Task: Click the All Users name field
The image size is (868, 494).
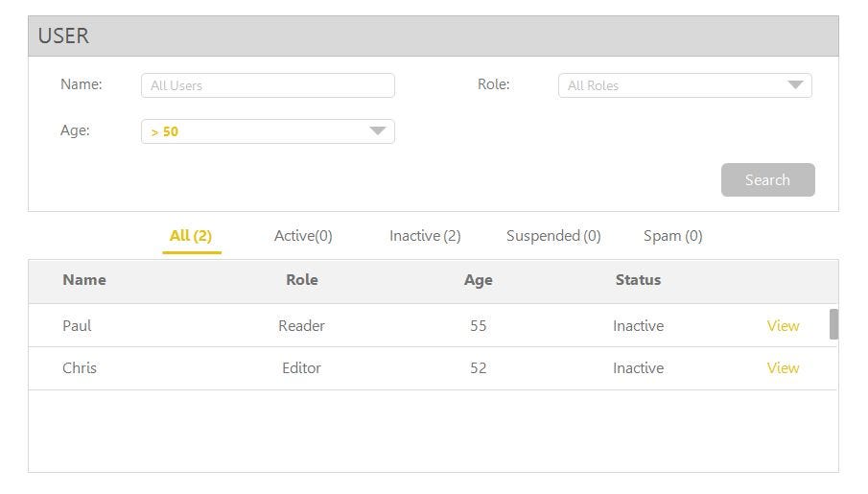Action: click(x=268, y=85)
